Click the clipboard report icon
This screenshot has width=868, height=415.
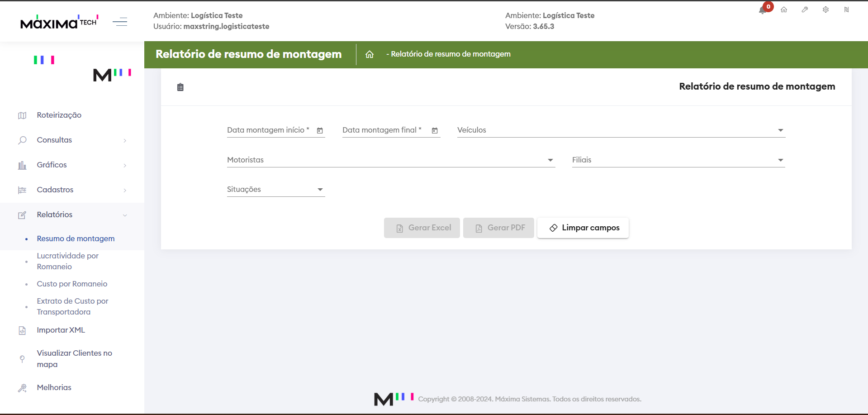click(x=180, y=87)
